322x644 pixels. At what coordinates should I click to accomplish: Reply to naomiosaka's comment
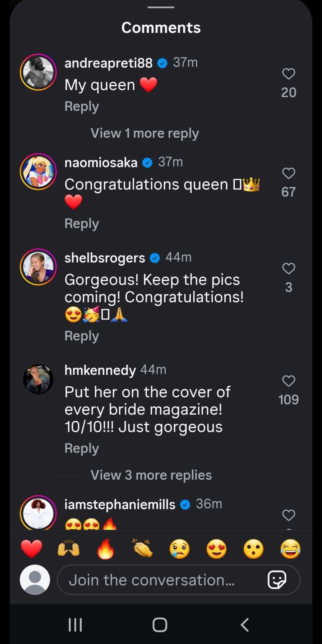pyautogui.click(x=81, y=223)
